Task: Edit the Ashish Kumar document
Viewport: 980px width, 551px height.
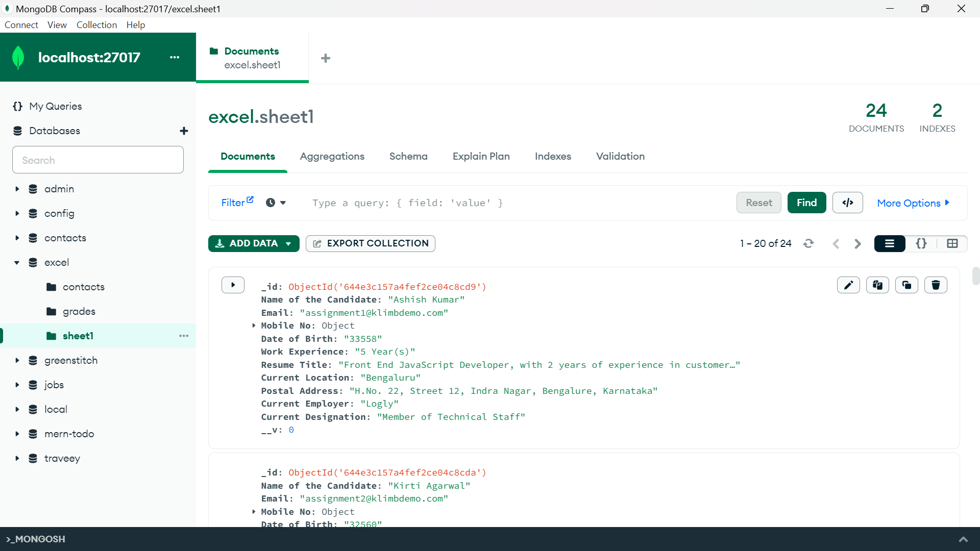Action: 848,285
